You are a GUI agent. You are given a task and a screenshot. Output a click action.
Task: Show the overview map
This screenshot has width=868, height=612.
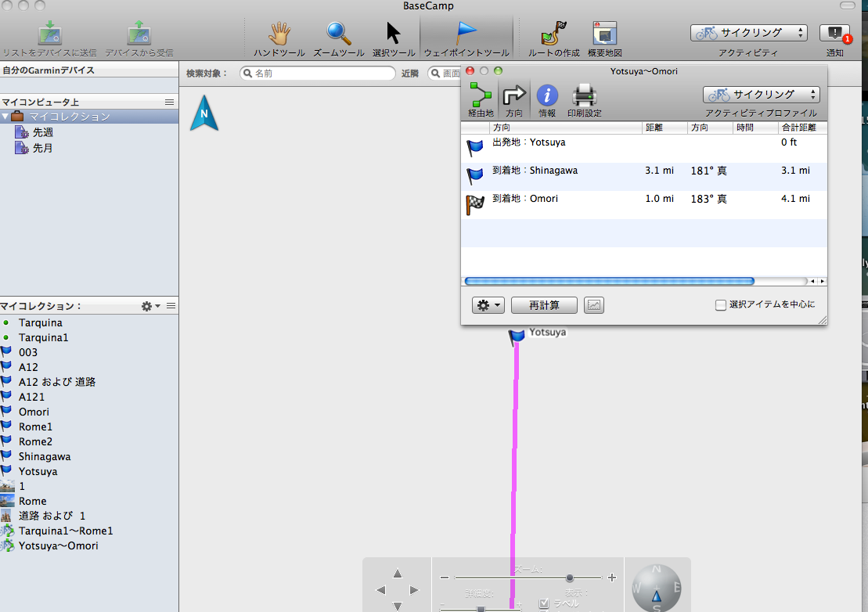click(x=604, y=33)
